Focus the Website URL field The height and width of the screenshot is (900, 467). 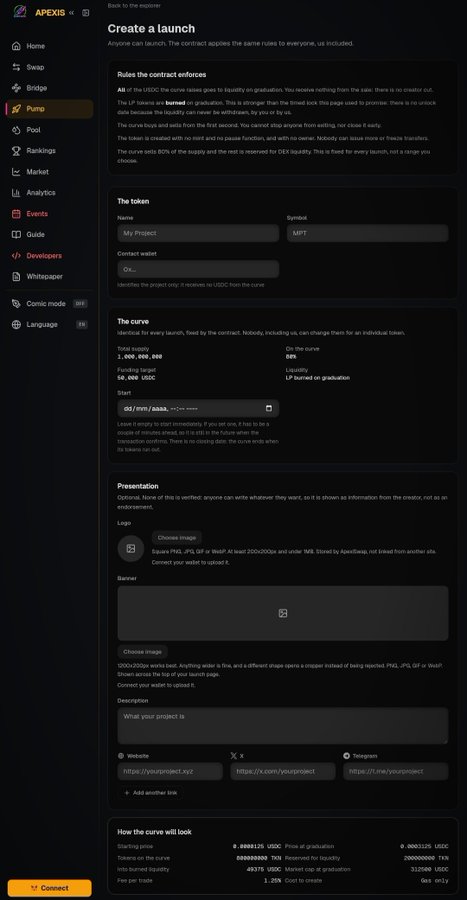pyautogui.click(x=170, y=771)
